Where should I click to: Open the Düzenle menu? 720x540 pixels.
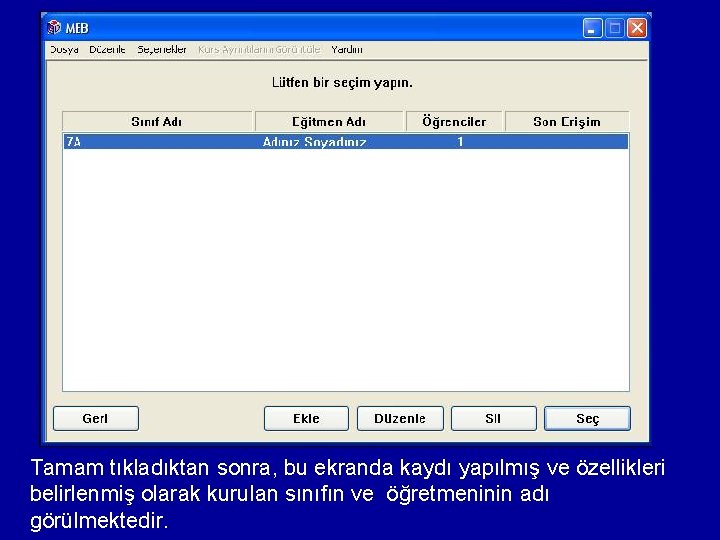[107, 50]
